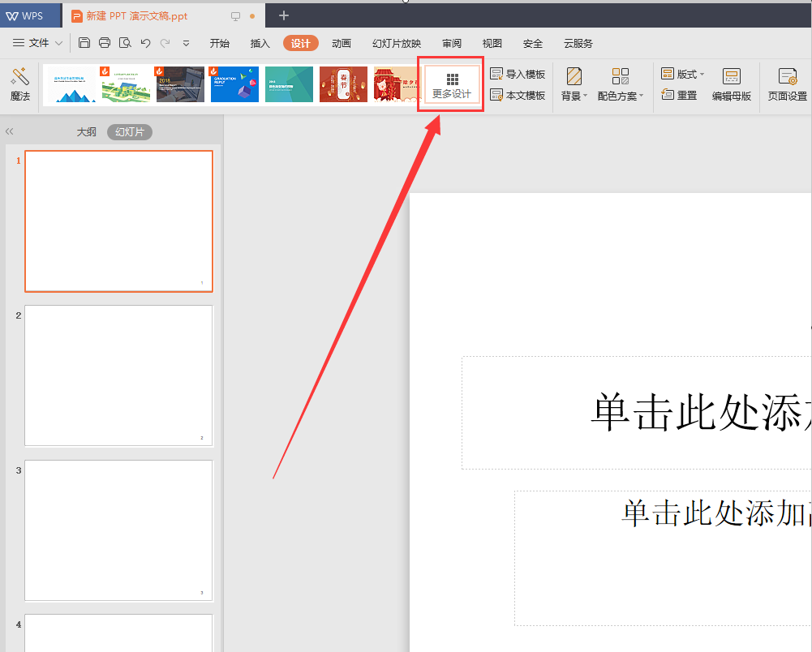Switch to the 插入 ribbon tab
The image size is (812, 652).
(x=260, y=43)
